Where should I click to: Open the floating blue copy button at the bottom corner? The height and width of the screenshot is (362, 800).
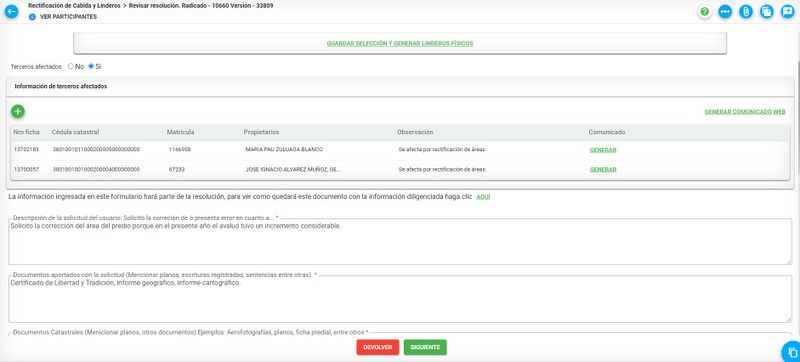point(792,352)
